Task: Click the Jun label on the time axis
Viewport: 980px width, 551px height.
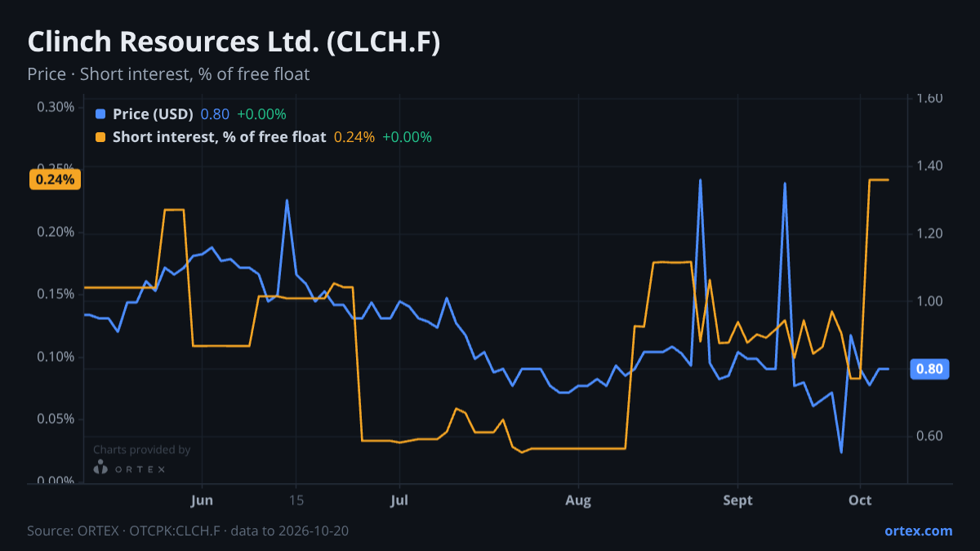Action: click(201, 500)
